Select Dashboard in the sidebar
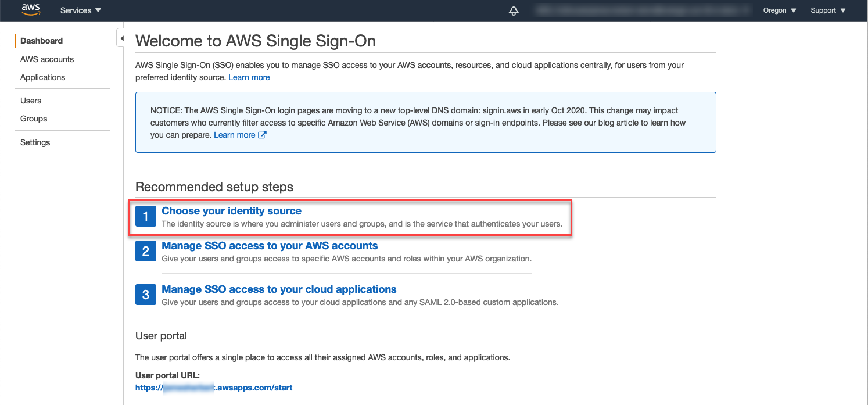This screenshot has width=868, height=405. click(41, 41)
